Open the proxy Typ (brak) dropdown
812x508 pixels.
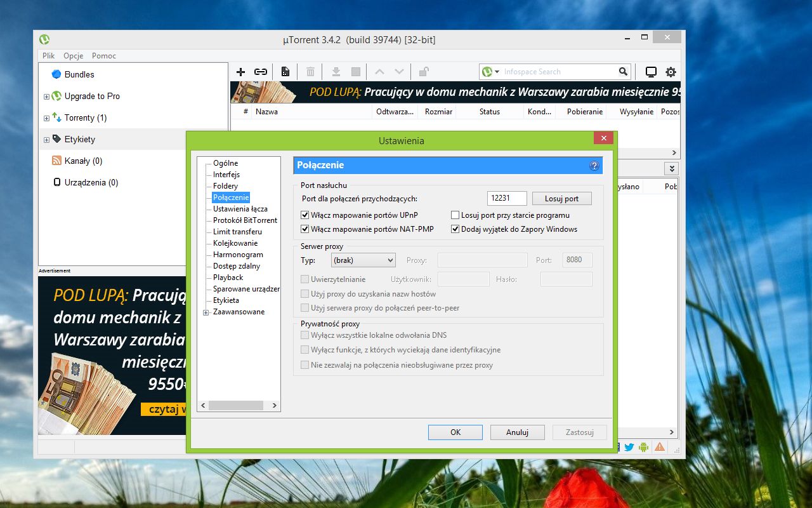click(x=363, y=260)
